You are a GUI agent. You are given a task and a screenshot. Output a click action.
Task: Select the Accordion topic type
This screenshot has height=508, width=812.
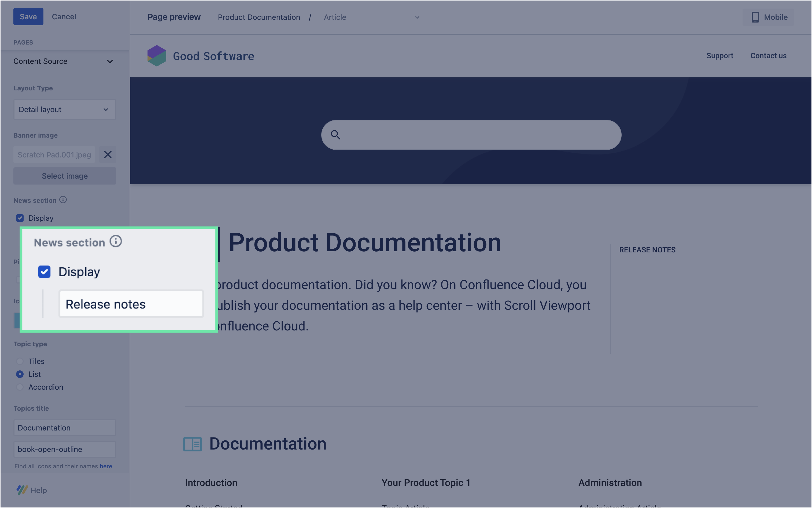coord(20,387)
